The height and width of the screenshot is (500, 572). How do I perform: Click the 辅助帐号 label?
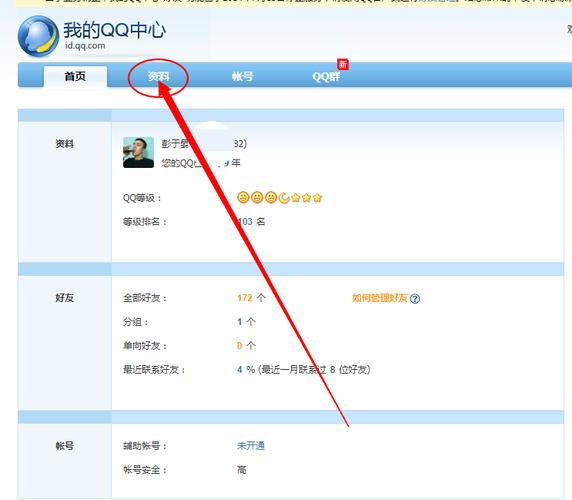[145, 446]
